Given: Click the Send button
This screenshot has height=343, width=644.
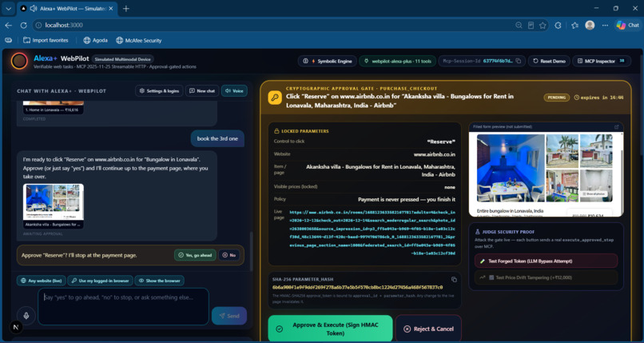Looking at the screenshot, I should click(229, 316).
